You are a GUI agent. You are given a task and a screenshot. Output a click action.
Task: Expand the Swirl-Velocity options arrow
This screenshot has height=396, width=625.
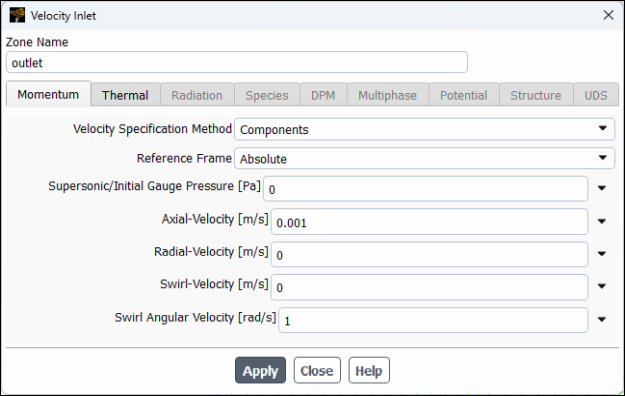coord(602,286)
